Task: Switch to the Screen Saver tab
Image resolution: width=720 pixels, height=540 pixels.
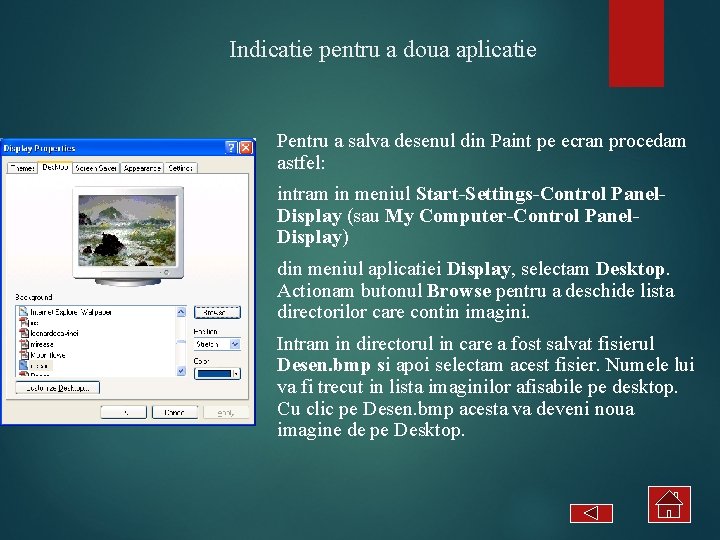Action: pos(96,168)
